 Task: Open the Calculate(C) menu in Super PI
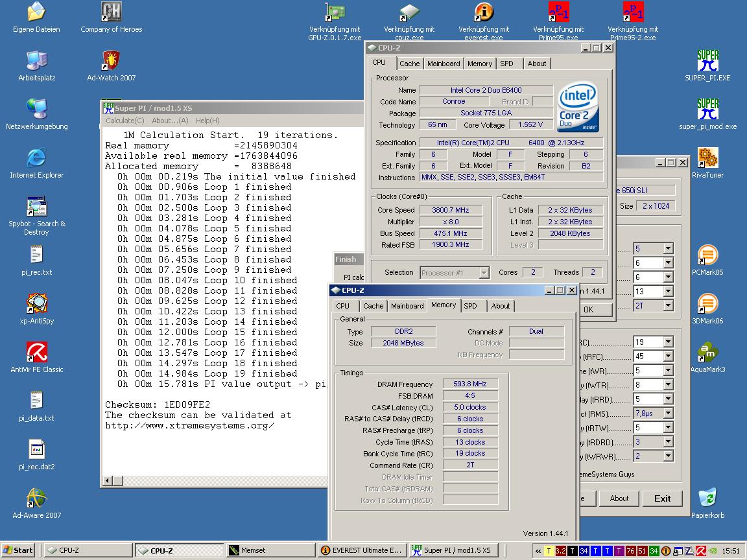(125, 121)
